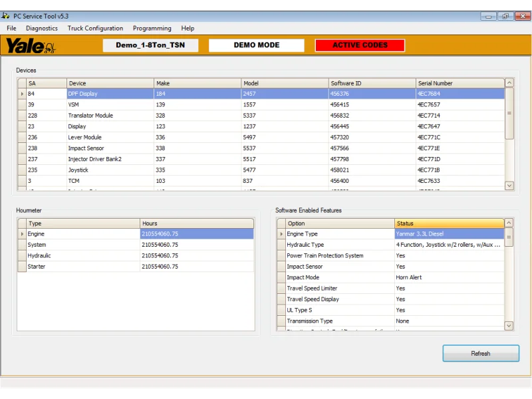
Task: Sort Devices by Make column header
Action: click(198, 83)
